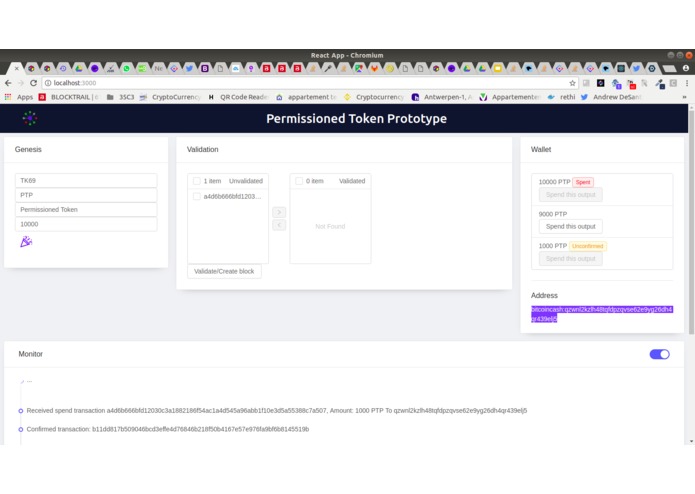Open the Antwerpen-1 bookmark

(442, 97)
